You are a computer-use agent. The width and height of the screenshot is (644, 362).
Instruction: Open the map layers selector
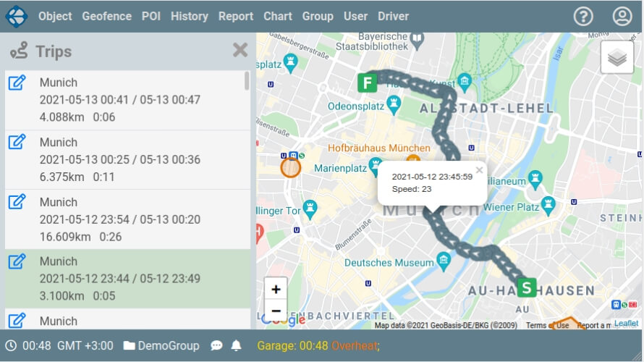pyautogui.click(x=617, y=58)
